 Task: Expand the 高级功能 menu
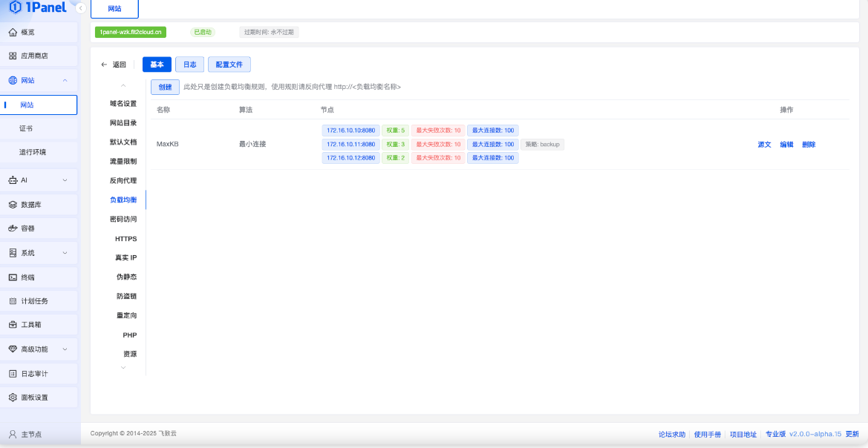coord(65,349)
